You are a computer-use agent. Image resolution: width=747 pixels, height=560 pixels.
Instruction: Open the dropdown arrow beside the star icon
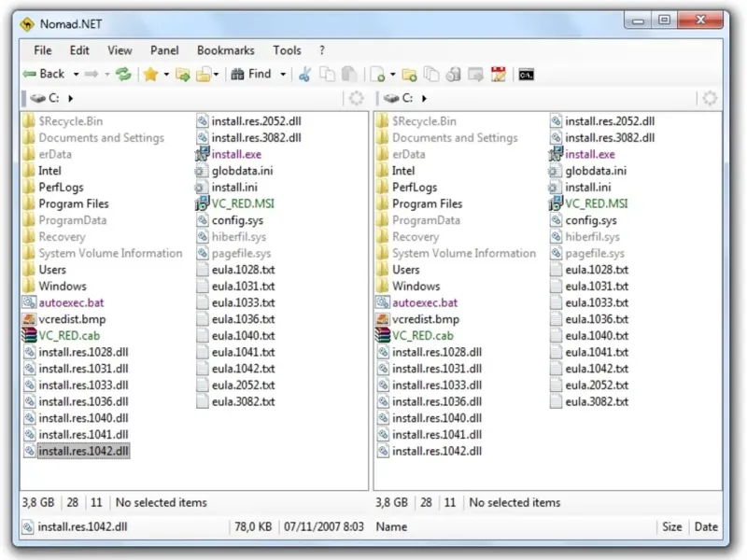tap(166, 75)
